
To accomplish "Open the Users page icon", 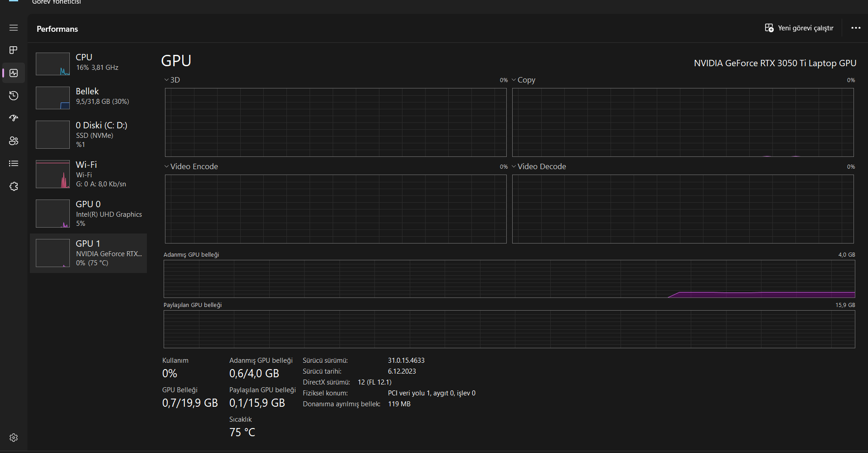I will [x=14, y=141].
